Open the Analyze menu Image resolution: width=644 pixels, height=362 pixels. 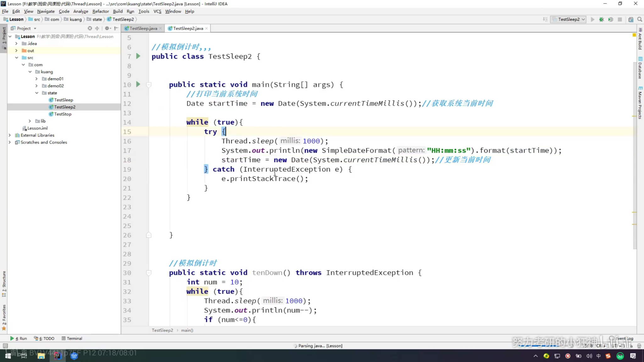(81, 11)
